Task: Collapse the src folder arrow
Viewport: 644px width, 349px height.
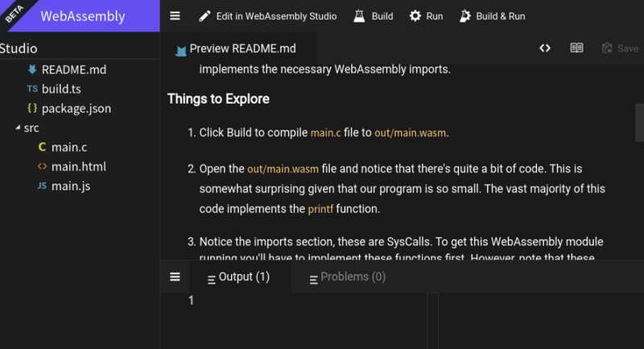Action: [18, 128]
